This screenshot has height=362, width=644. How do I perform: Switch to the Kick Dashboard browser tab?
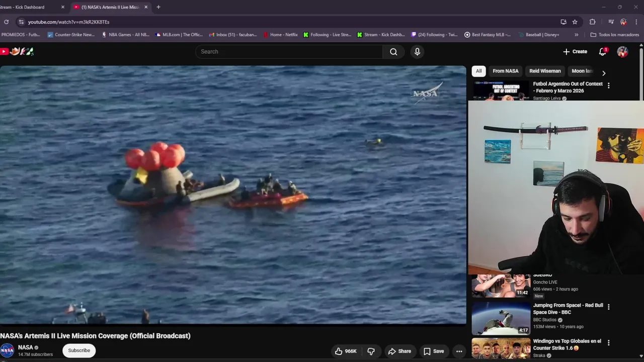(28, 7)
